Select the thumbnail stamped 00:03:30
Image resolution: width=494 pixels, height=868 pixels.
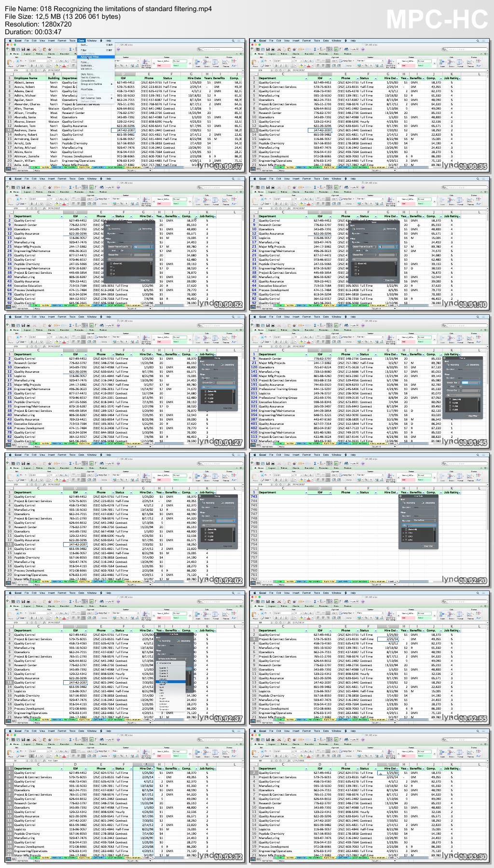(370, 796)
